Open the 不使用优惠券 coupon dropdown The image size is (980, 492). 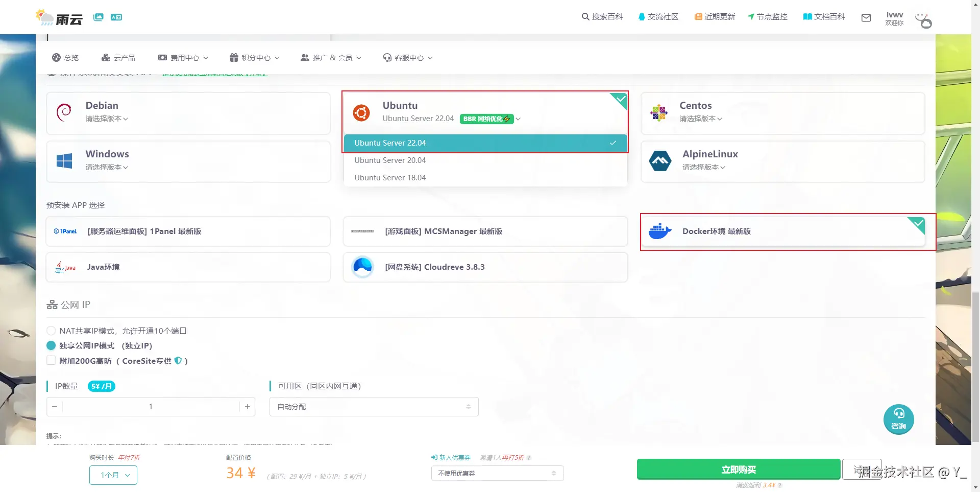[x=497, y=473]
